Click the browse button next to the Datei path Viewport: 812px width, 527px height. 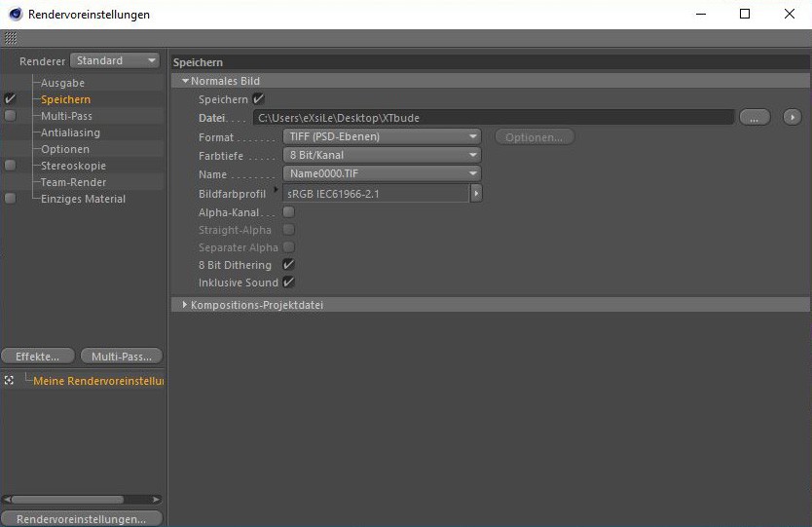754,117
